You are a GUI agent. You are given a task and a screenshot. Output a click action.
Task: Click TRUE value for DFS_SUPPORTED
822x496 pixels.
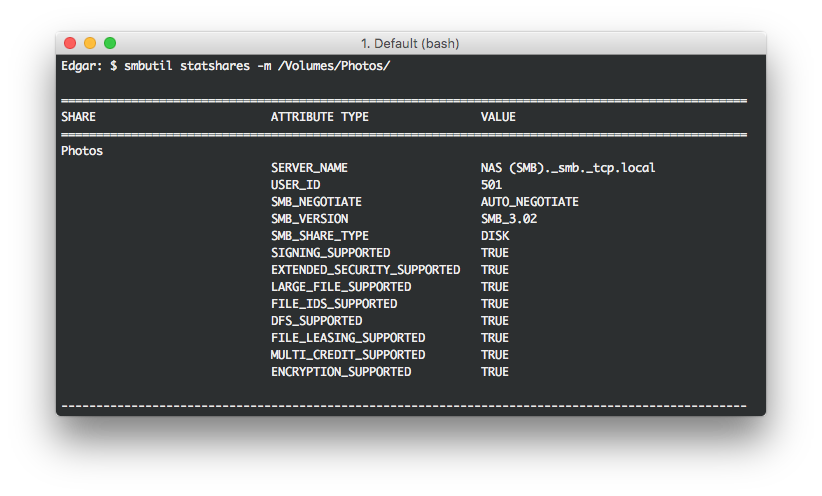point(495,321)
